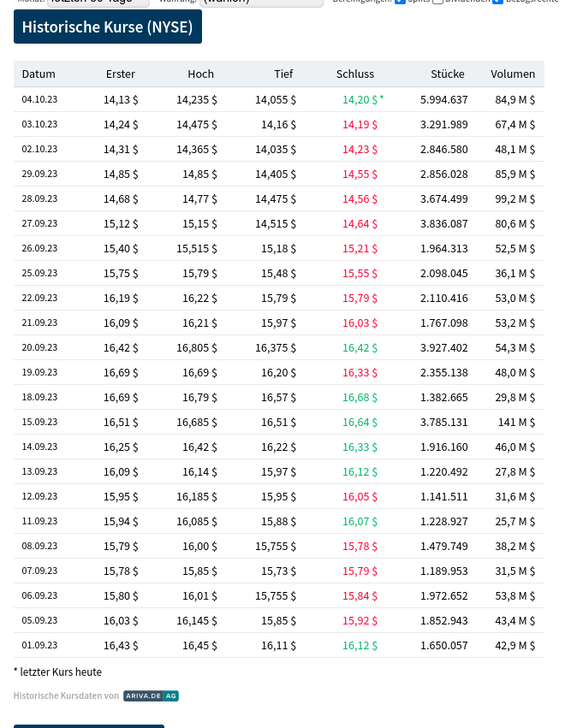This screenshot has width=571, height=728.
Task: Uncheck the Splits checkbox
Action: click(x=401, y=2)
